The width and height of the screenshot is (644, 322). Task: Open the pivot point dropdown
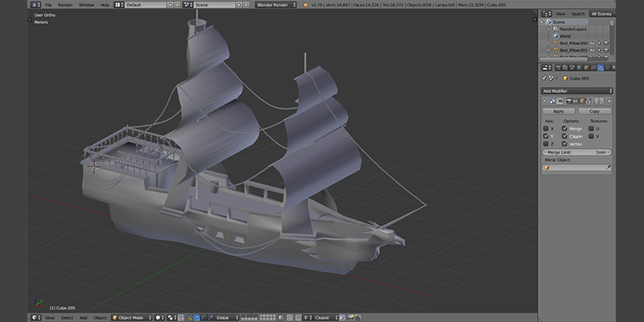[171, 317]
